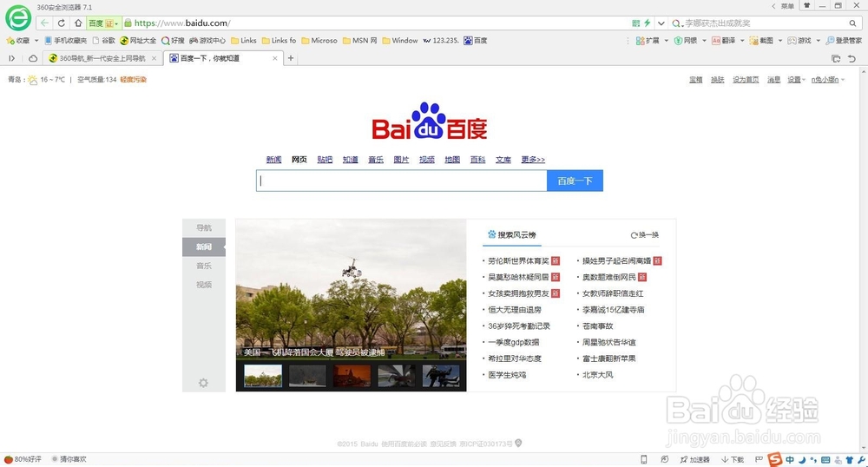Screen dimensions: 868x467
Task: Open the 截图 screenshot tool
Action: (x=762, y=41)
